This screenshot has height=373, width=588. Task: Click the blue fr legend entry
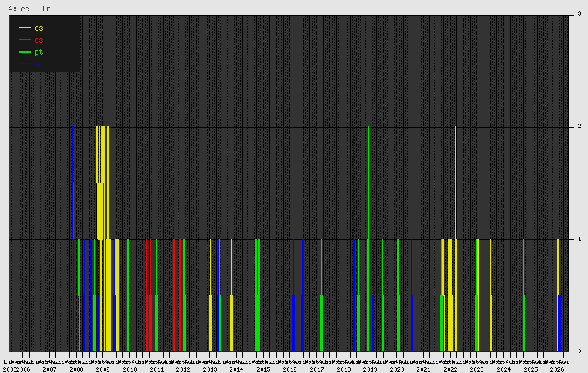[x=31, y=64]
